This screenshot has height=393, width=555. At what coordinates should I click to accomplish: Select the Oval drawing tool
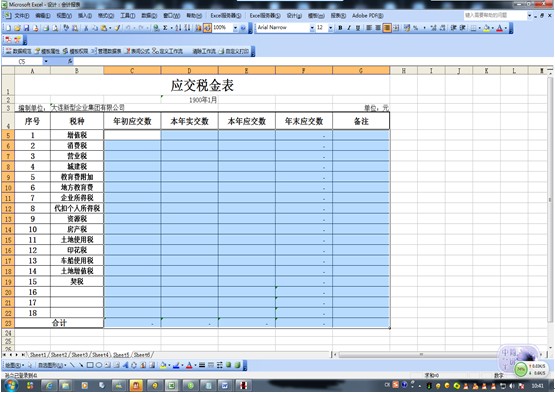(x=99, y=365)
